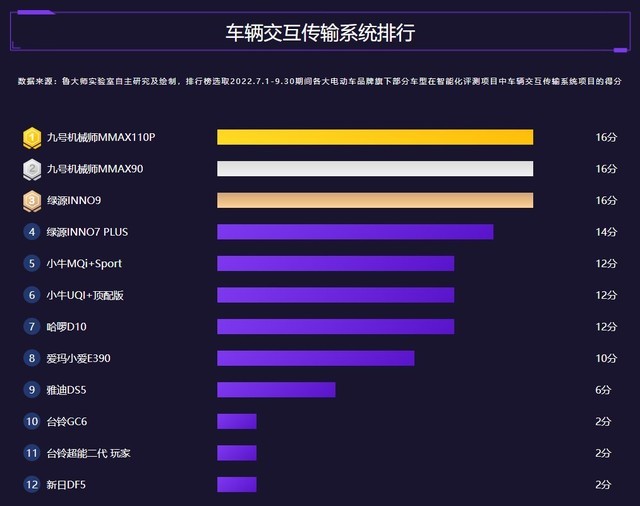The width and height of the screenshot is (640, 506).
Task: Click the 绿源INNO7 PLUS label
Action: click(x=87, y=232)
